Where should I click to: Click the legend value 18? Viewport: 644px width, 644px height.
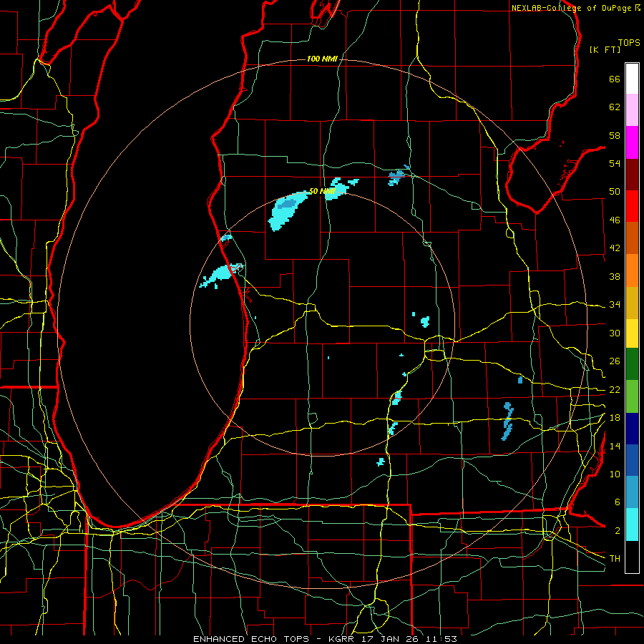coord(615,418)
